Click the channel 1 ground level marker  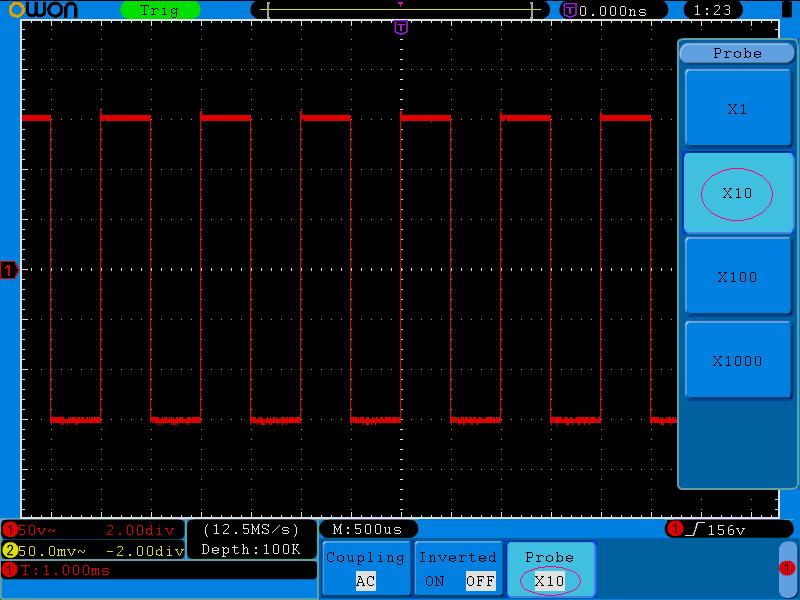[x=9, y=269]
